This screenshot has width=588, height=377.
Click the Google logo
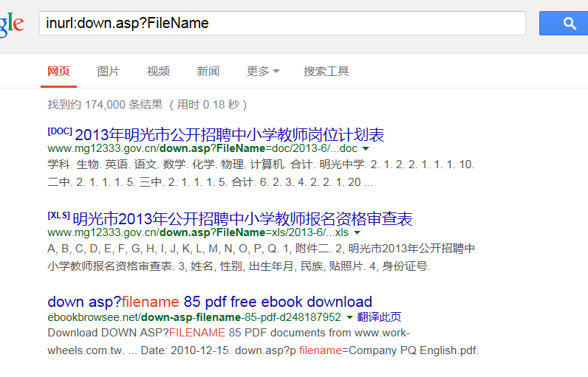point(12,24)
